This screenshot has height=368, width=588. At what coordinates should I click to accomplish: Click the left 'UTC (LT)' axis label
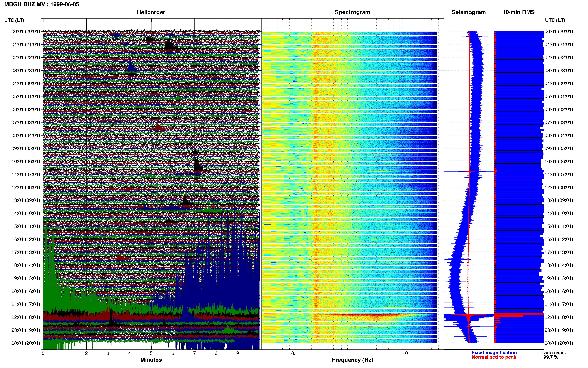(14, 20)
